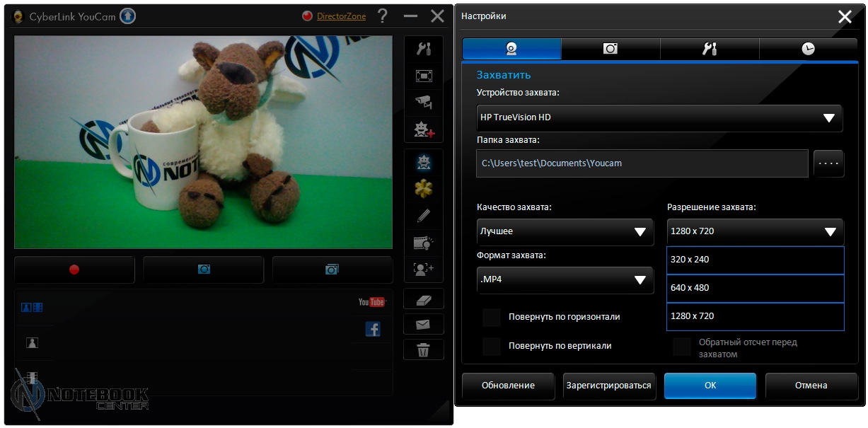Viewport: 868px width, 428px height.
Task: Open the .MP4 capture format dropdown
Action: [565, 280]
